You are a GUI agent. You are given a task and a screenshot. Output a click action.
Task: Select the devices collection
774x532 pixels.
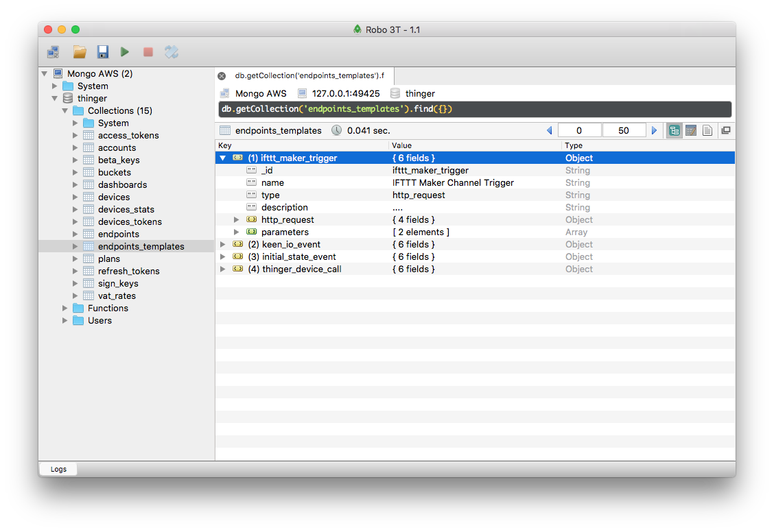point(114,197)
